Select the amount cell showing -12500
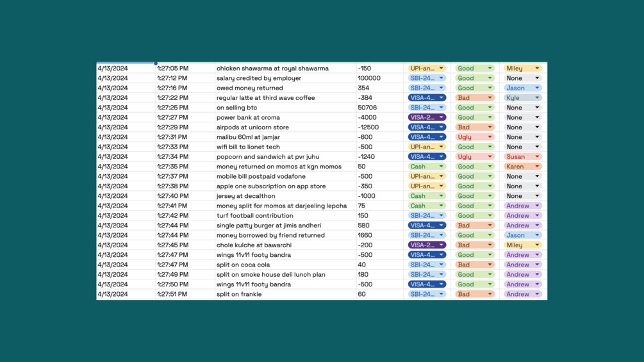The width and height of the screenshot is (644, 362). pos(379,128)
